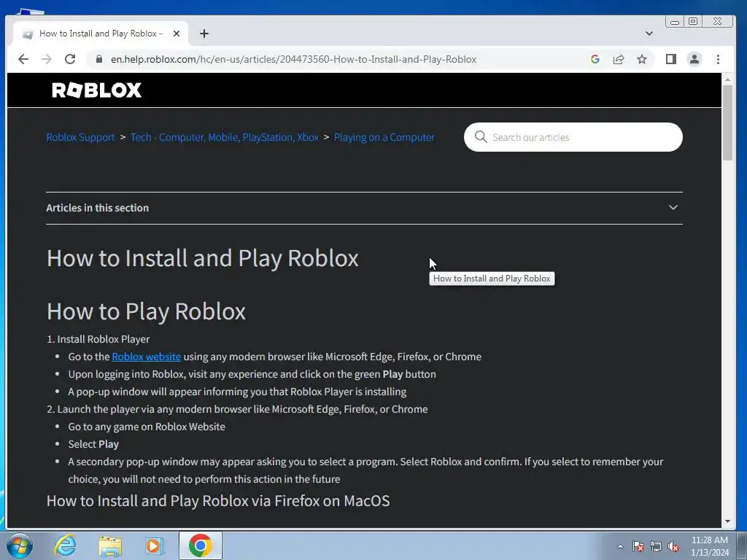Open the Chrome profile avatar
The width and height of the screenshot is (747, 560).
coord(694,59)
